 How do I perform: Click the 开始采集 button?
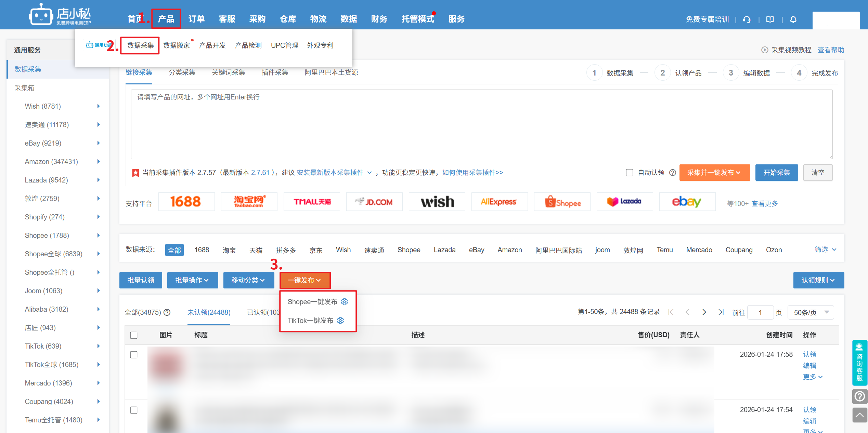pyautogui.click(x=776, y=173)
